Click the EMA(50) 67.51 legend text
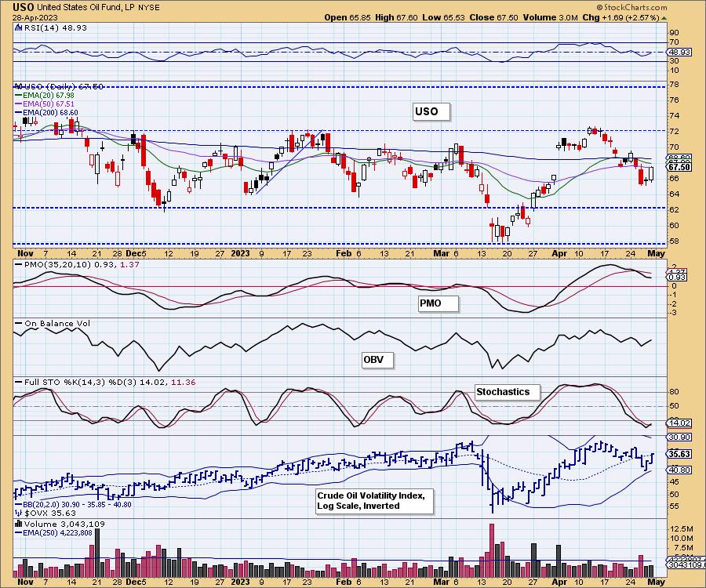Screen dimensions: 706x588 [x=48, y=104]
